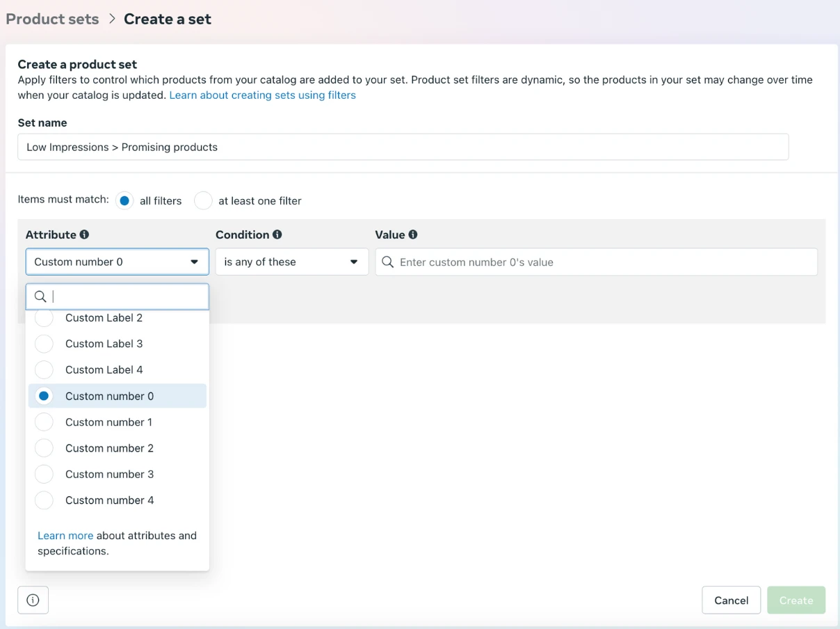Viewport: 840px width, 629px height.
Task: Click the magnifier icon before the Value placeholder text
Action: pos(388,262)
